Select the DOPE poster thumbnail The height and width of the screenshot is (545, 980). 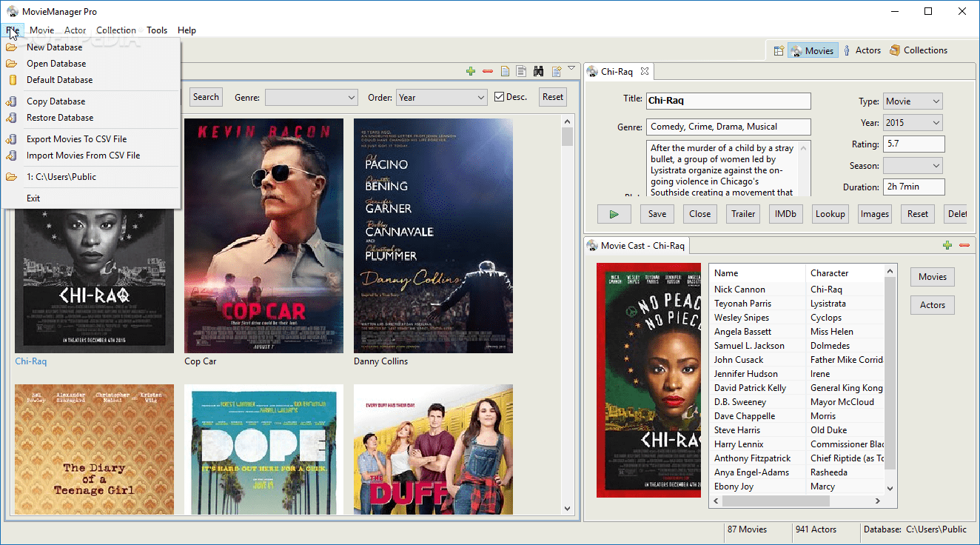[x=264, y=449]
